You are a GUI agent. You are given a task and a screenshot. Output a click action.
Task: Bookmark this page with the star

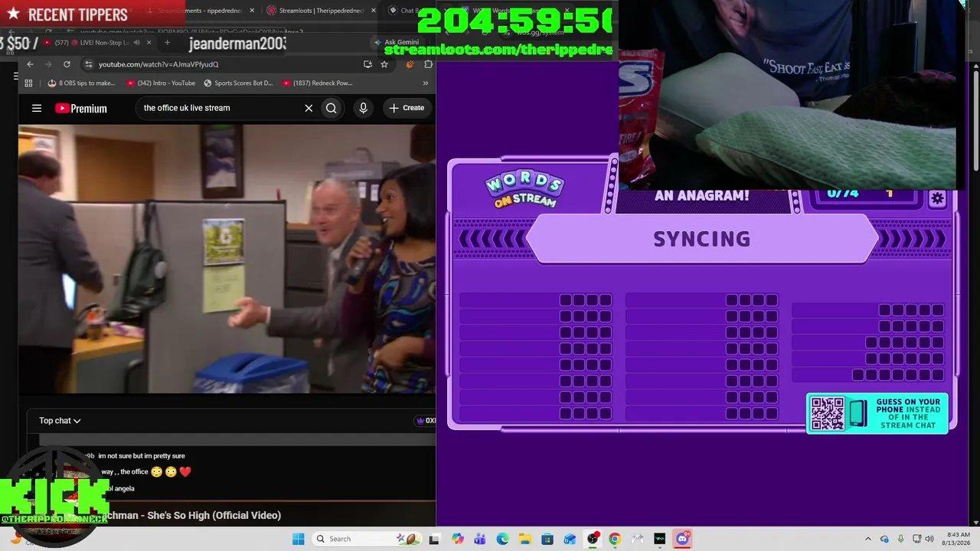(x=384, y=64)
